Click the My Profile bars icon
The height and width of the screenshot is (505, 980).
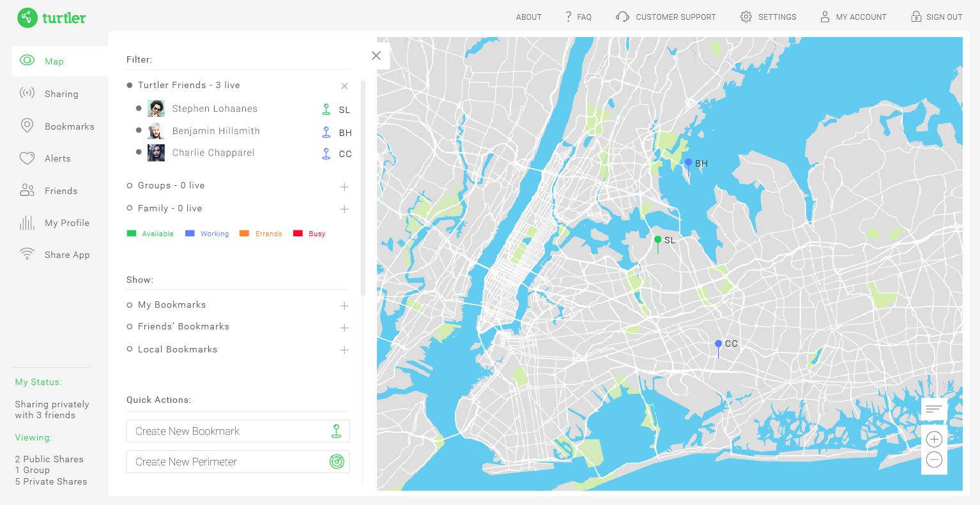click(27, 222)
